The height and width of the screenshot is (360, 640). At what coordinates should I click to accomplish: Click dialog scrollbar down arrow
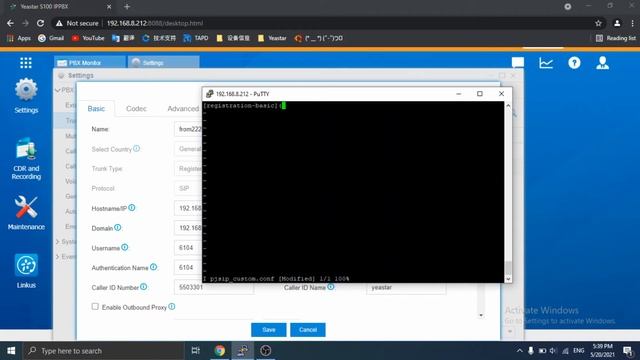[481, 315]
